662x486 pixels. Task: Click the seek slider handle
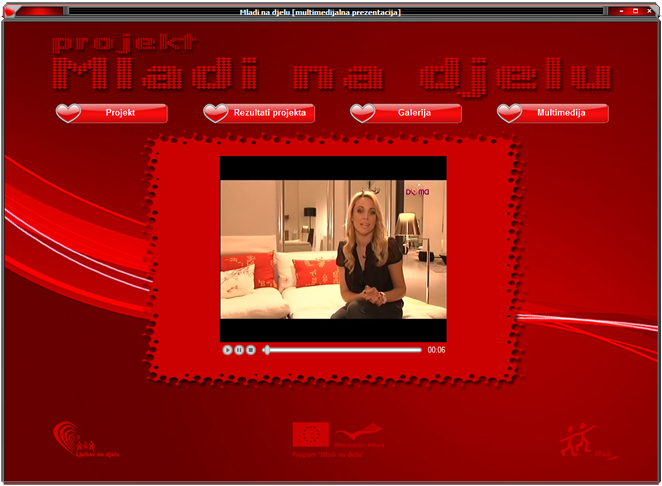tap(266, 350)
